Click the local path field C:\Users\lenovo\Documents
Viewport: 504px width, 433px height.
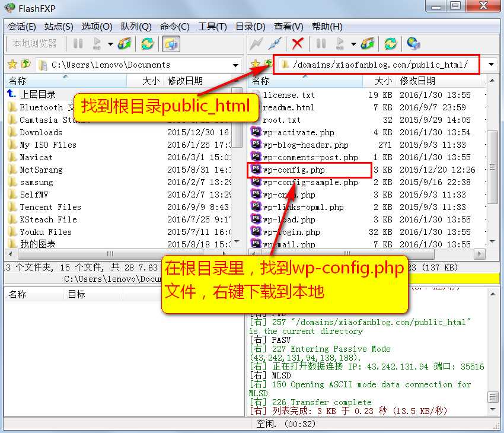click(x=138, y=65)
